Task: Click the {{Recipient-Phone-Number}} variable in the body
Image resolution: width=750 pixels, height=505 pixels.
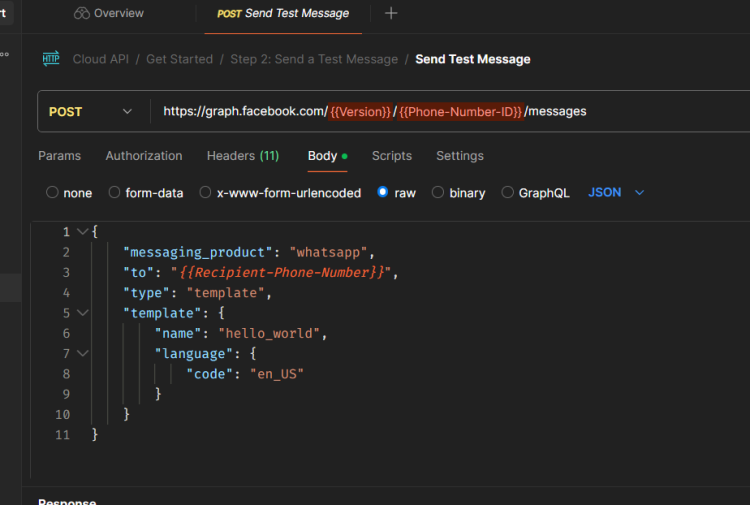Action: click(x=282, y=273)
